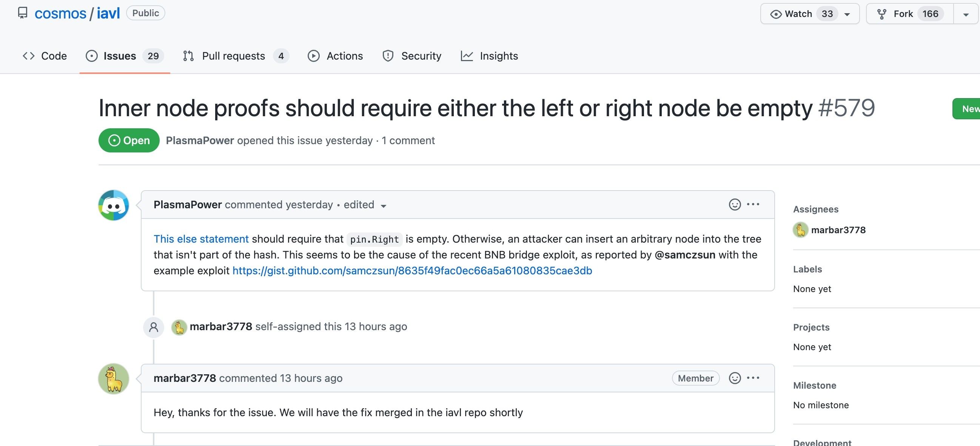Open the samczsun gist exploit link
This screenshot has height=446, width=980.
click(412, 271)
